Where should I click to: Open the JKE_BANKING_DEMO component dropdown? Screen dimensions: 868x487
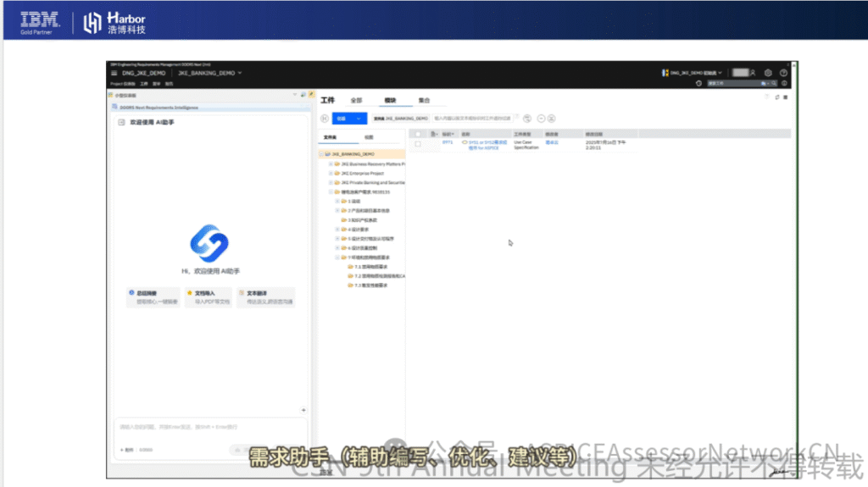pyautogui.click(x=210, y=73)
